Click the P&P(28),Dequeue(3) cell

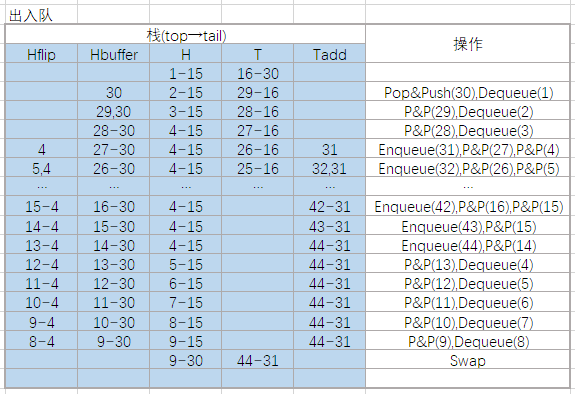point(468,130)
